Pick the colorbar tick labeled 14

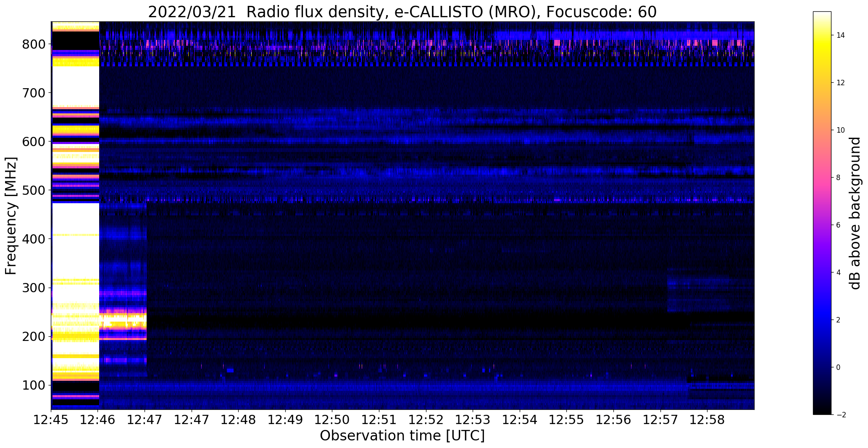840,35
